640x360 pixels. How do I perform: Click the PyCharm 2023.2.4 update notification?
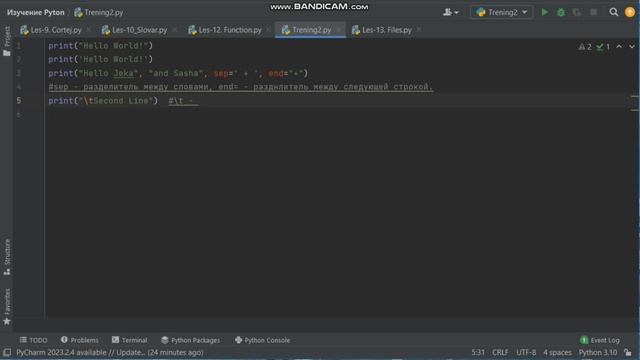pos(110,352)
